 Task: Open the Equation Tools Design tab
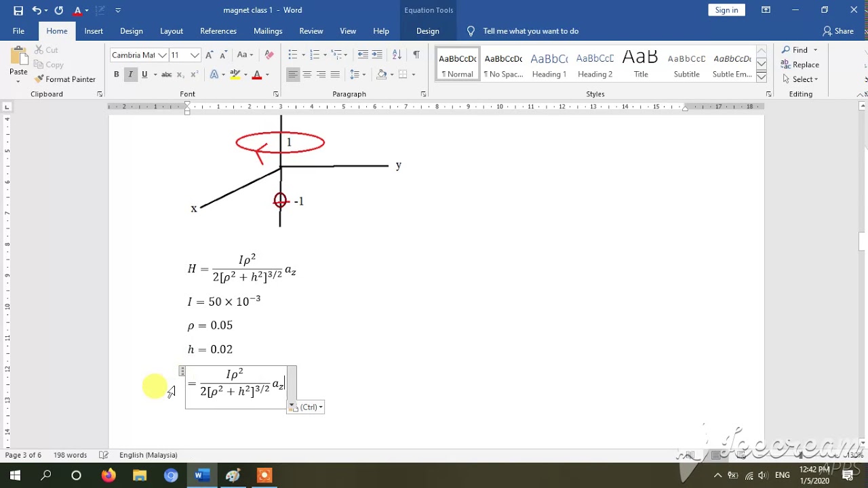point(428,31)
